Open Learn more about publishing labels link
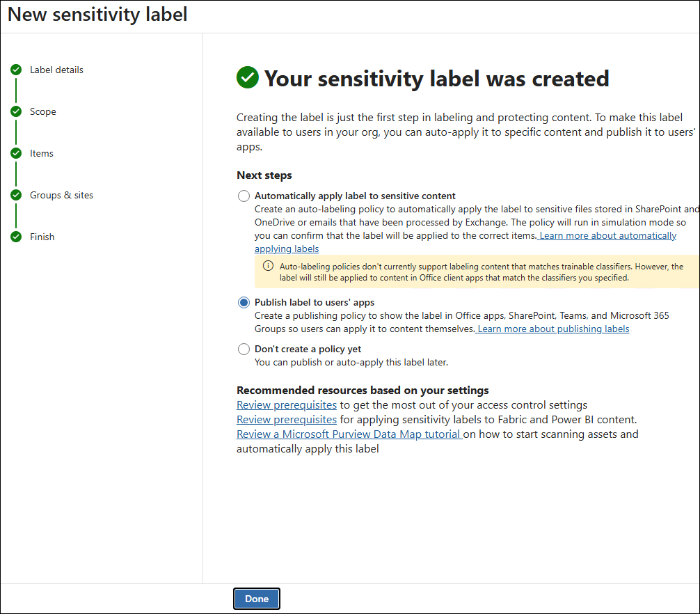 point(553,329)
